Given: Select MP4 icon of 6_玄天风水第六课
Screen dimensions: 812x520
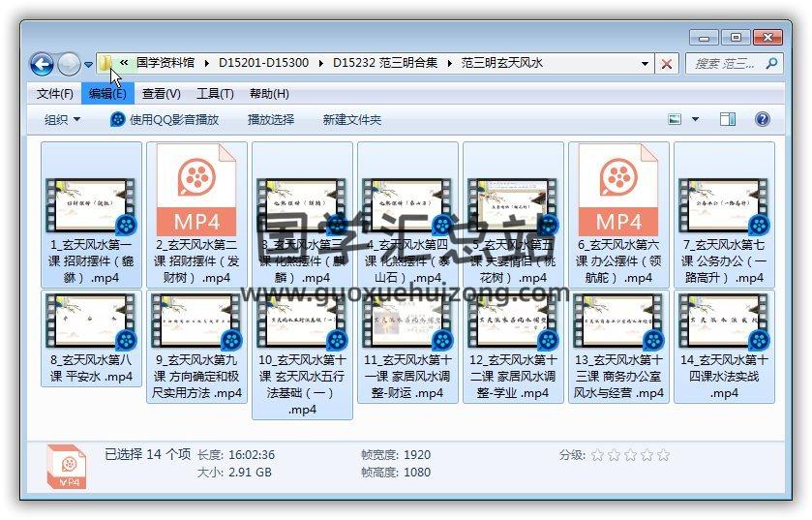Looking at the screenshot, I should [618, 191].
